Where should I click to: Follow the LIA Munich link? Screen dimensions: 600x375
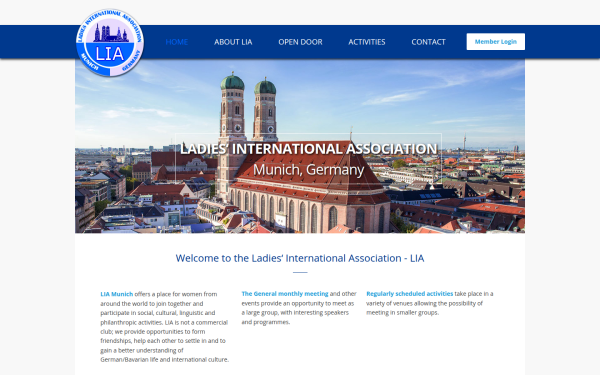(x=117, y=294)
